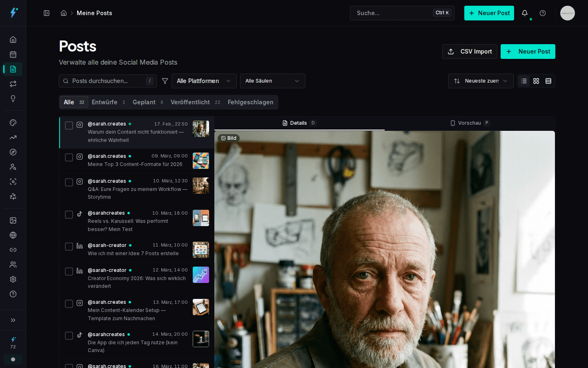This screenshot has width=588, height=368.
Task: Check the checkbox on the Reels vs. Karussell post
Action: point(69,215)
